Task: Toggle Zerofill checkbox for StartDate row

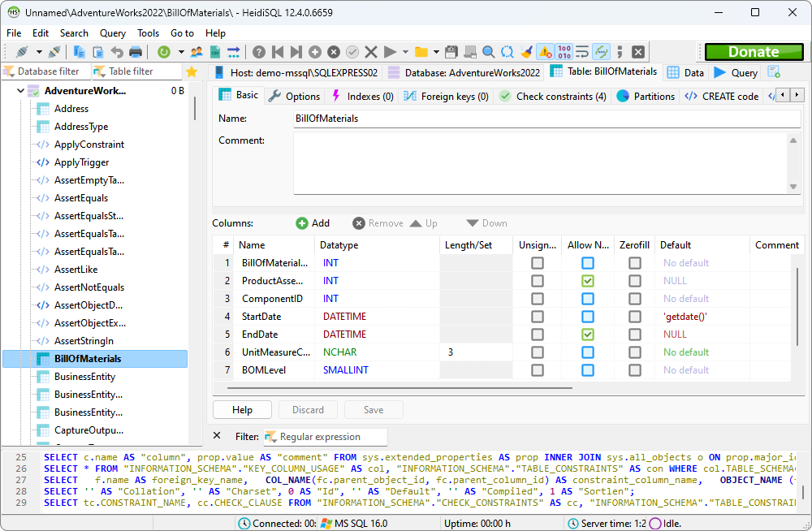Action: [635, 317]
